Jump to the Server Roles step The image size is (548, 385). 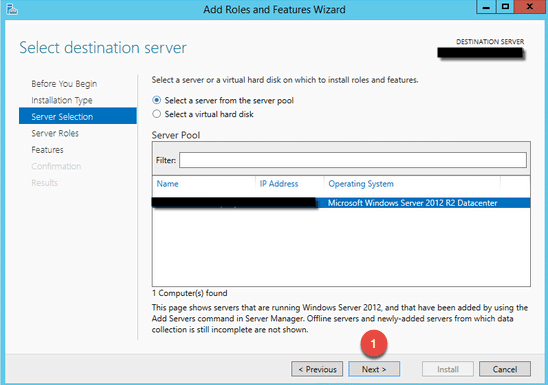[55, 133]
